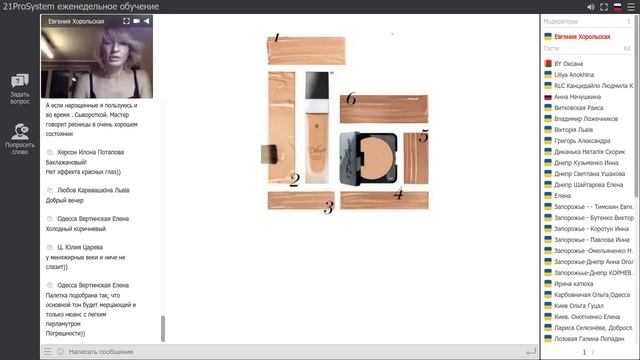Open the emoji picker in message box
The height and width of the screenshot is (360, 640).
[x=60, y=351]
